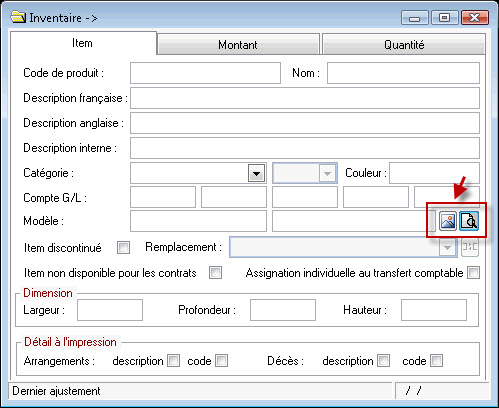499x408 pixels.
Task: Click the Code de produit field
Action: click(205, 73)
